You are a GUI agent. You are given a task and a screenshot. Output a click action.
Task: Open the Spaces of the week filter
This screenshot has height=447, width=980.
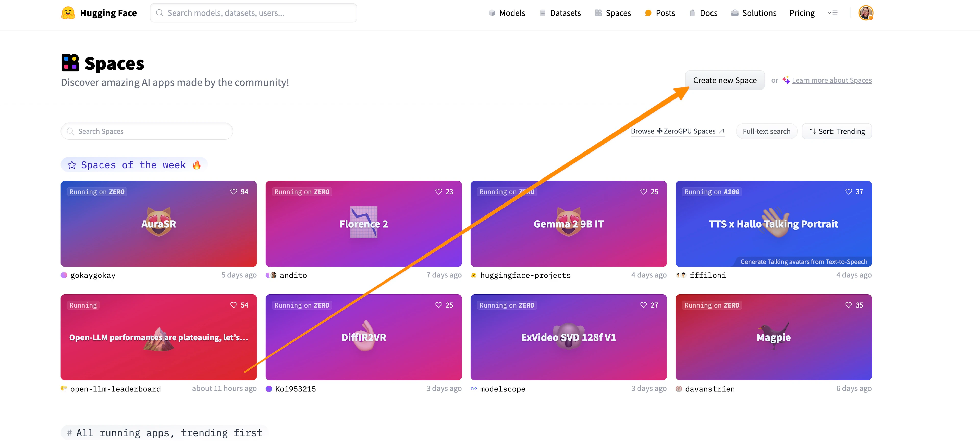pos(134,164)
